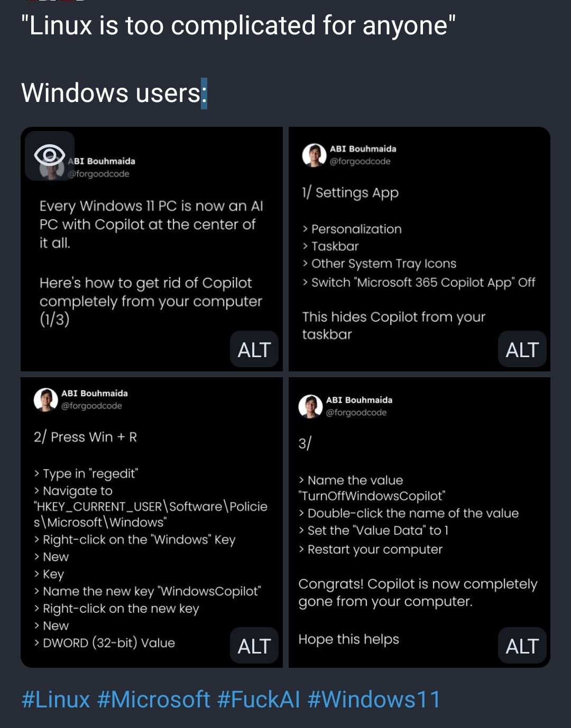Open the #Microsoft hashtag

154,699
